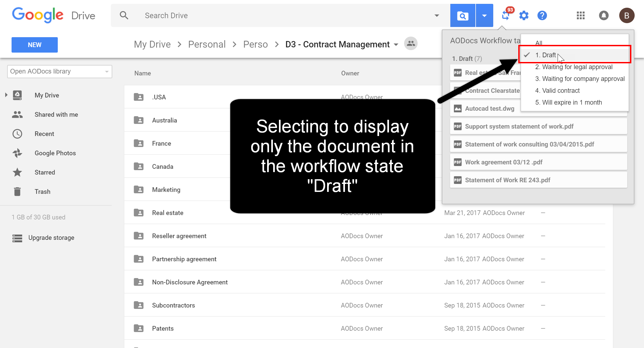This screenshot has width=644, height=348.
Task: Click the search magnifier icon
Action: point(124,15)
